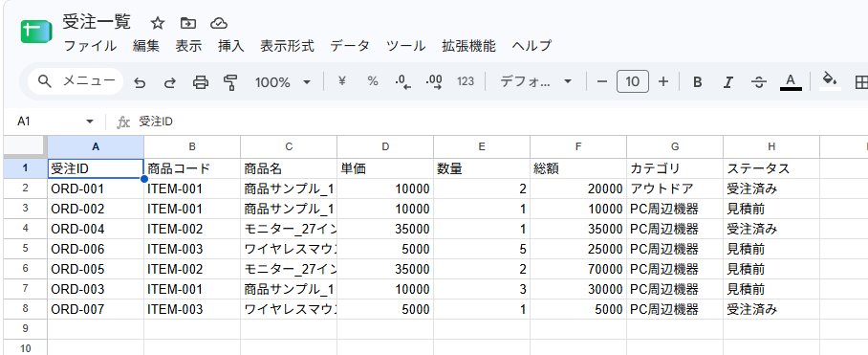Open the 表示形式 menu
Viewport: 868px width, 355px height.
[x=288, y=45]
